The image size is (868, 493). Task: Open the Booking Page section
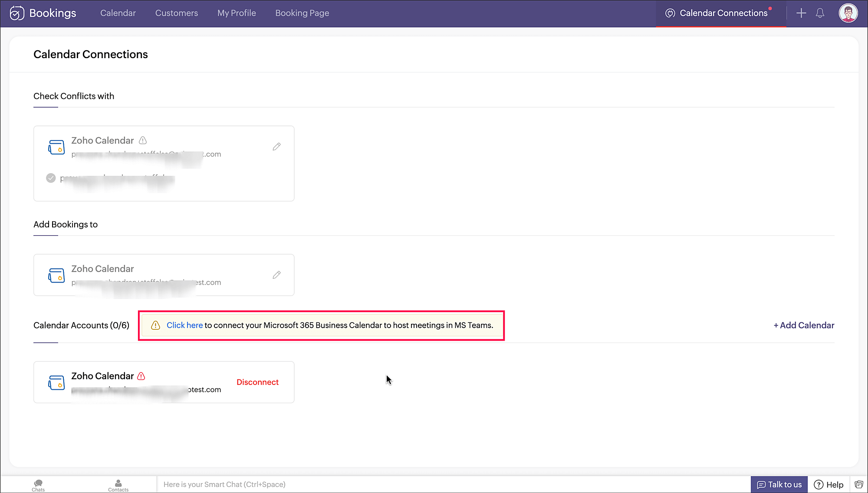(302, 13)
